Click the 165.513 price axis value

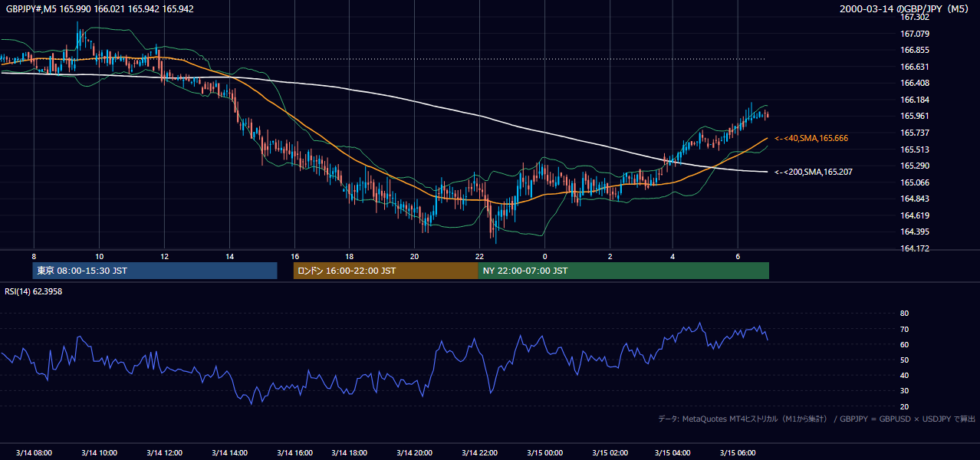915,149
